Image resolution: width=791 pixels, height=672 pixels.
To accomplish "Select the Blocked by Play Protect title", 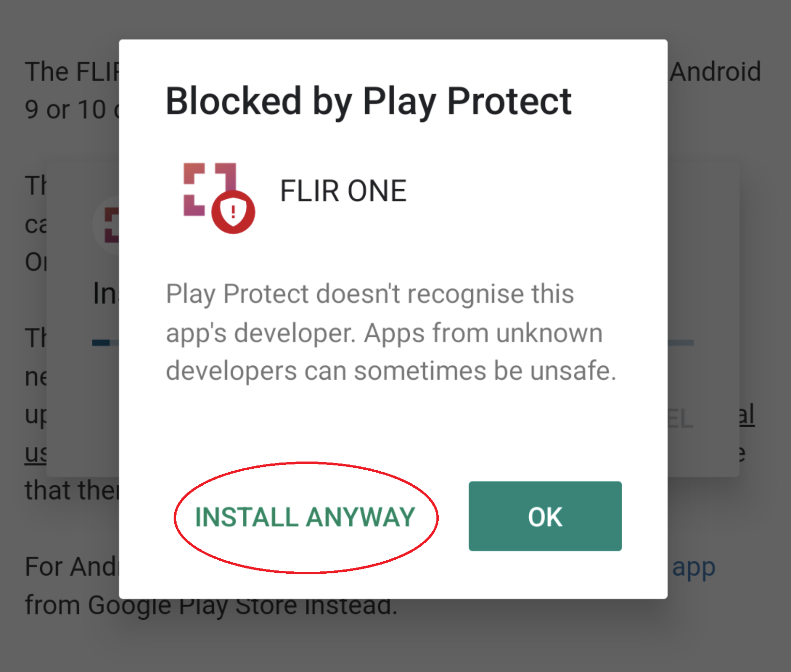I will tap(369, 101).
